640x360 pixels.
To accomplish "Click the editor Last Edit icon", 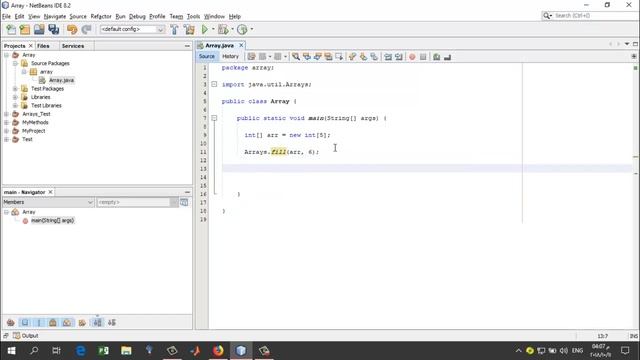I will click(251, 57).
